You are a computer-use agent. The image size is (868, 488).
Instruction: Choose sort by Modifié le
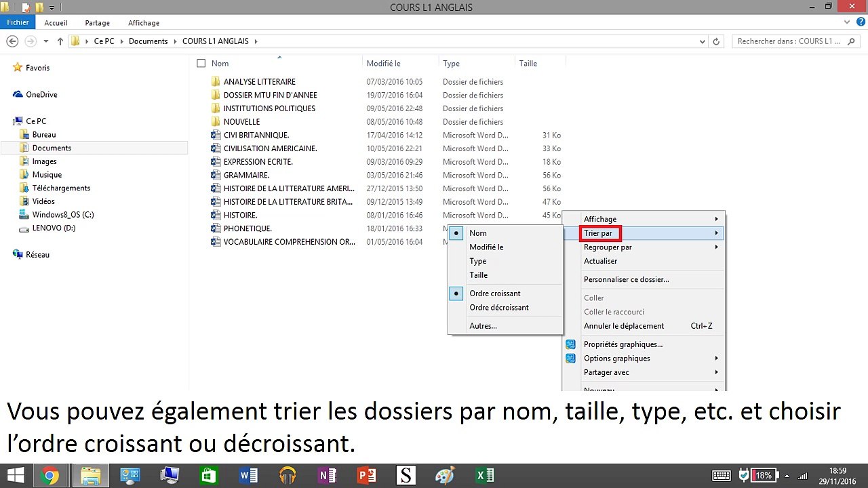[x=486, y=247]
